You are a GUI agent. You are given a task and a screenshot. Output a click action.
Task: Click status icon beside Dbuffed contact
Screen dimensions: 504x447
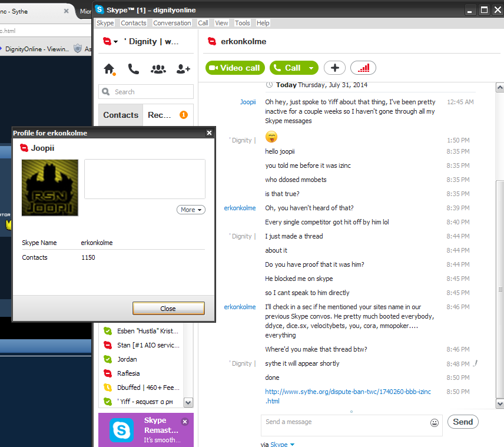(x=108, y=388)
